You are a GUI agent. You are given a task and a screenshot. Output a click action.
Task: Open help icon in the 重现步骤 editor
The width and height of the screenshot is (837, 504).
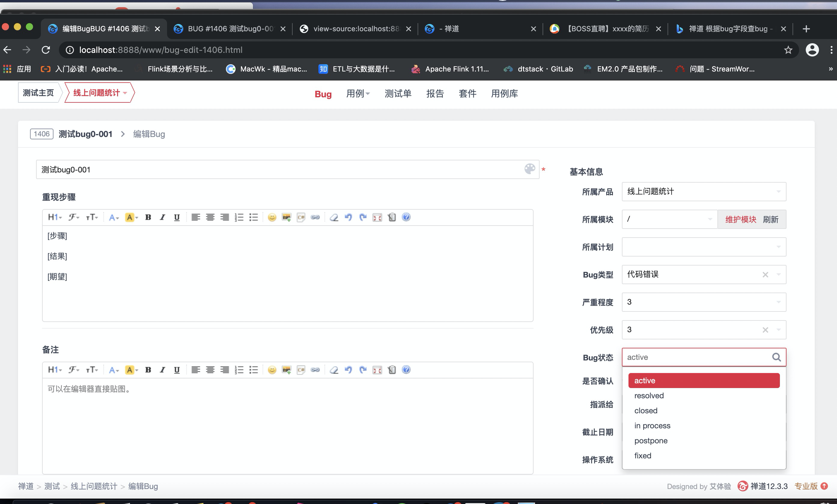(x=406, y=217)
